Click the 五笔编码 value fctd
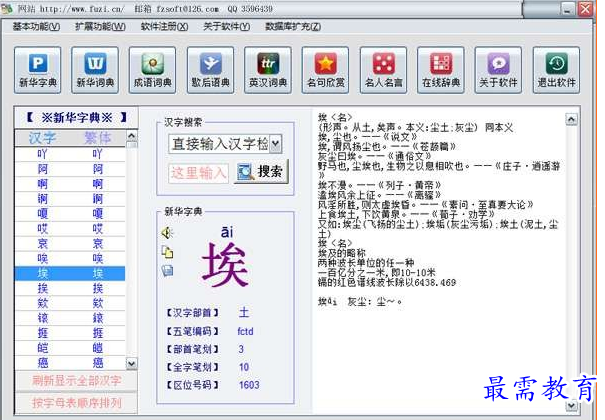Viewport: 605px width, 420px height. click(x=245, y=331)
